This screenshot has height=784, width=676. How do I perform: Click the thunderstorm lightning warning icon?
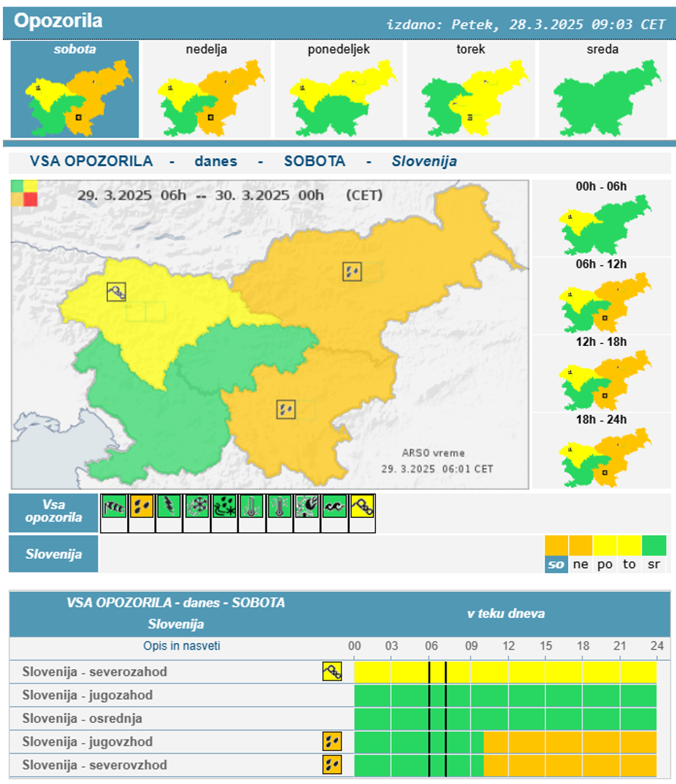coord(169,506)
